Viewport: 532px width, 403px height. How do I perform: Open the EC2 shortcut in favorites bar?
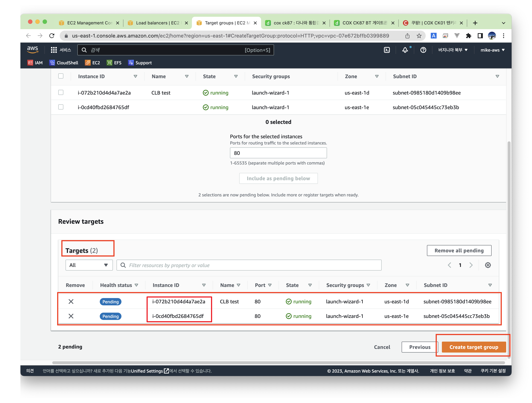[93, 63]
